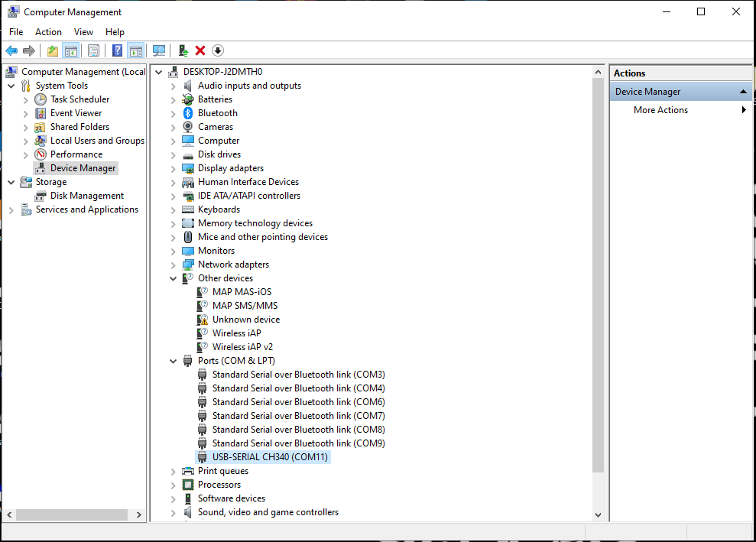Click the Unknown device warning icon

coord(203,320)
